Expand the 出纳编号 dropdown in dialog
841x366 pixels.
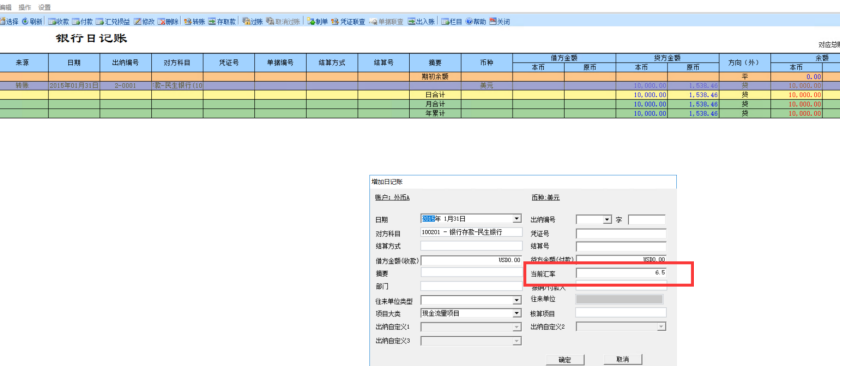pyautogui.click(x=607, y=219)
